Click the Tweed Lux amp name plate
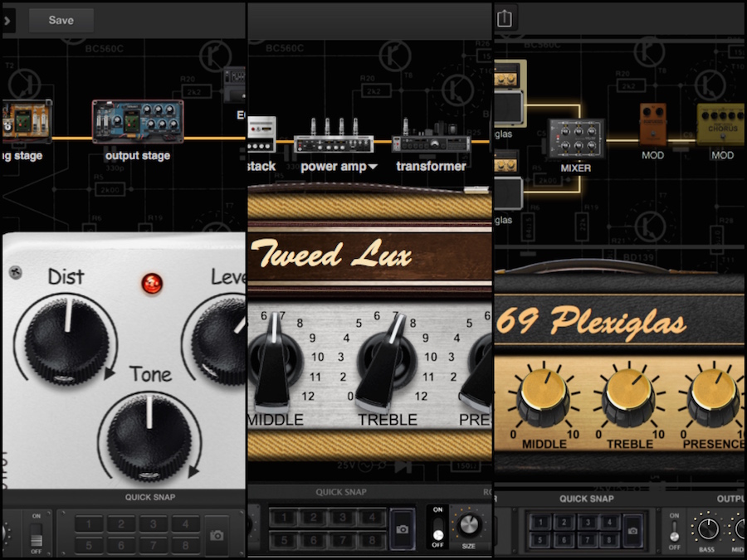Screen dimensions: 747x560 click(x=369, y=256)
